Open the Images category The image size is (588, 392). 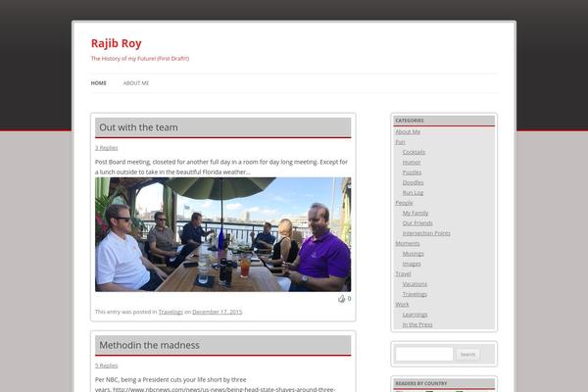click(x=412, y=264)
